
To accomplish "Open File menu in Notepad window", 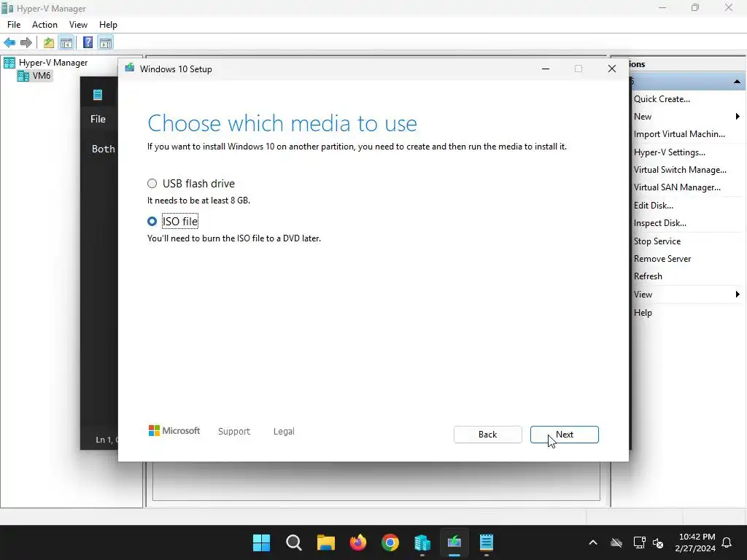I will pos(98,119).
